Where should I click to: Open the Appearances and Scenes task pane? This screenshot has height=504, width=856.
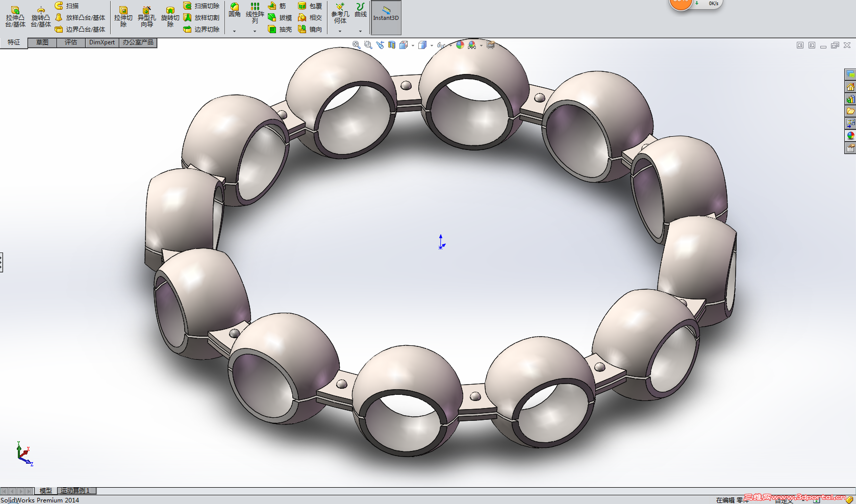pyautogui.click(x=850, y=136)
